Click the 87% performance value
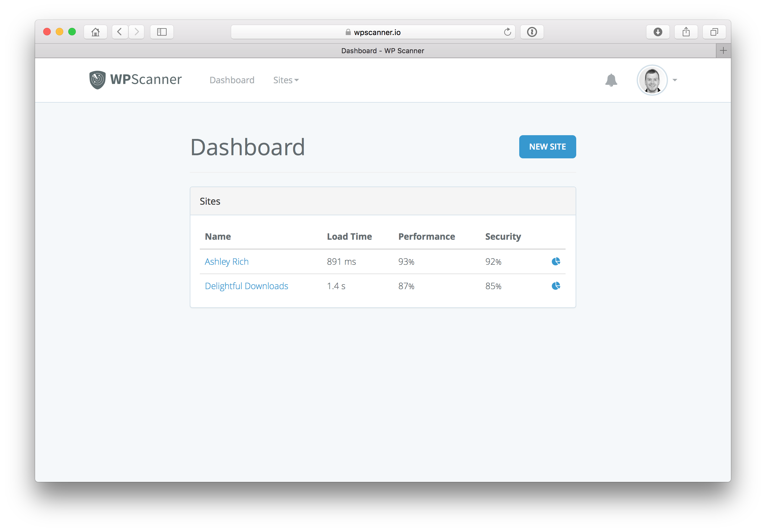The width and height of the screenshot is (766, 532). (x=406, y=286)
